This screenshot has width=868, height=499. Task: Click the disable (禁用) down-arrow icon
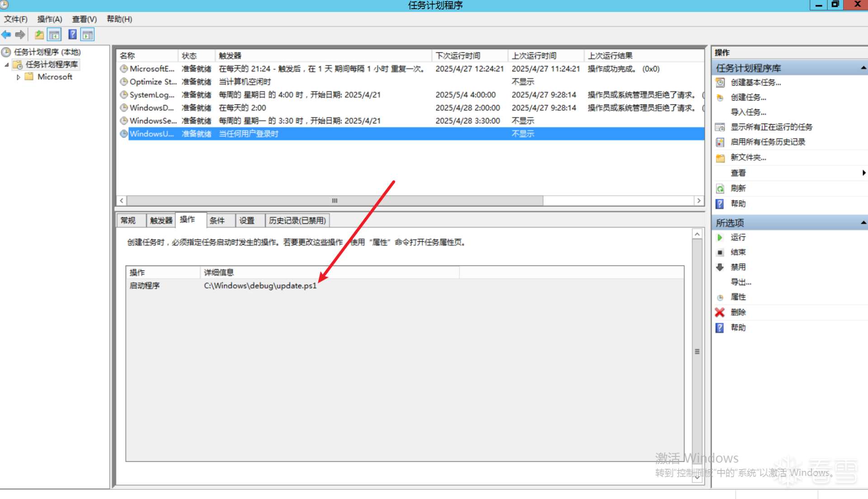pos(720,267)
